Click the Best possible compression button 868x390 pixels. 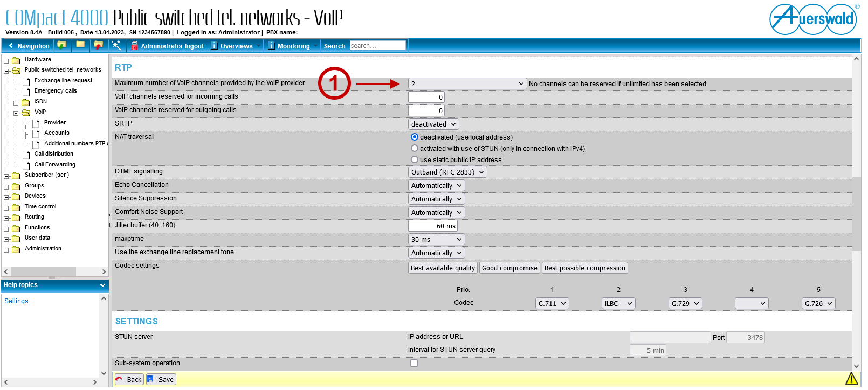(x=585, y=268)
